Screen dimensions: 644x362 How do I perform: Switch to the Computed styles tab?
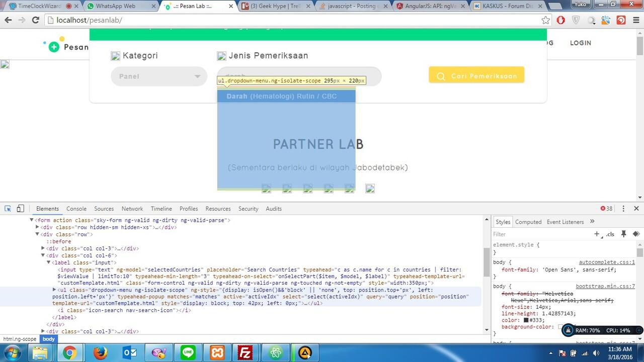pyautogui.click(x=528, y=222)
